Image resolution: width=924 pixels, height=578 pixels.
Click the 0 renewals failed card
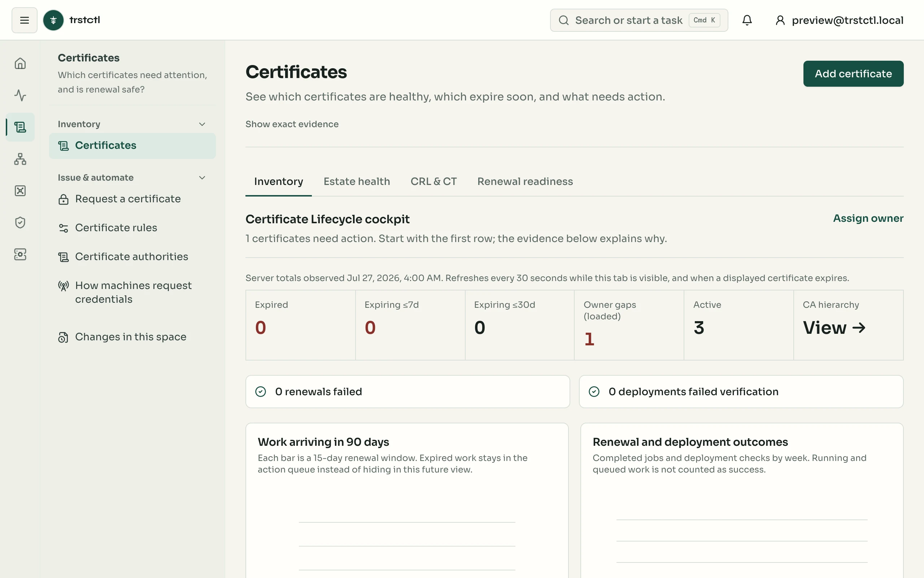[407, 392]
